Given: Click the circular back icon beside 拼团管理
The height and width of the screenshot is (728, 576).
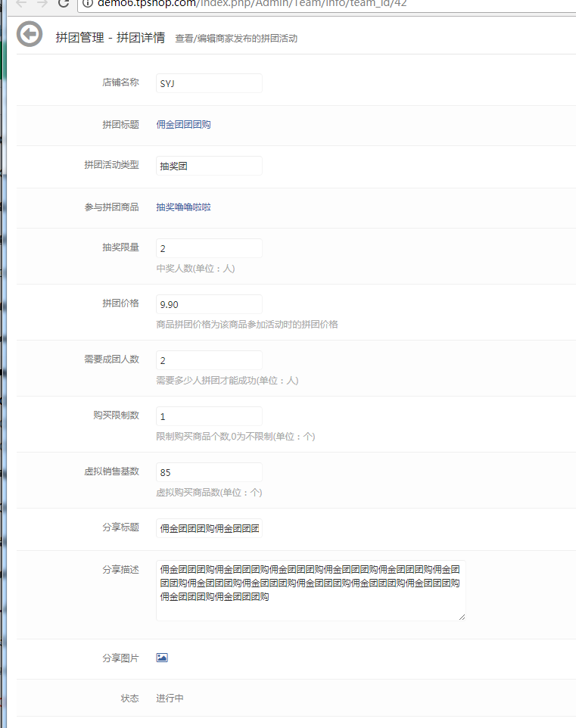Looking at the screenshot, I should point(30,35).
